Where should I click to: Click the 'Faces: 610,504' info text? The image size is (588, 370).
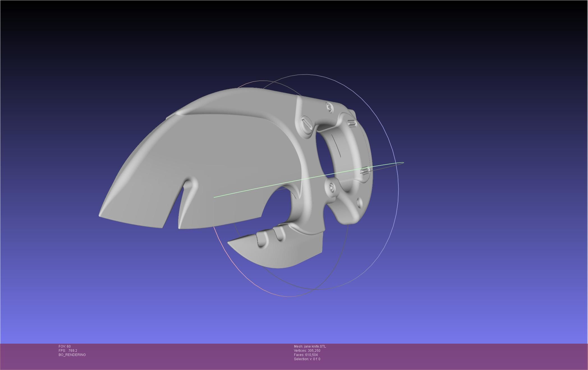[306, 355]
